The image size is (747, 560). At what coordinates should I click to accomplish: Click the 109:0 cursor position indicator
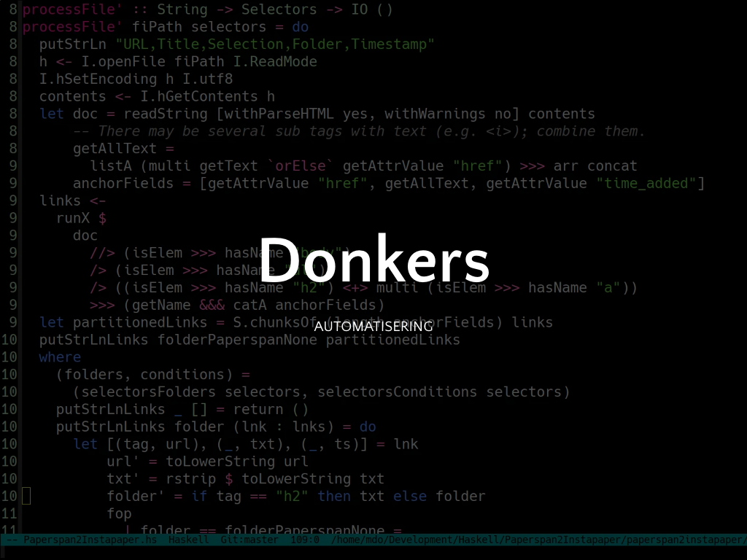click(x=305, y=540)
